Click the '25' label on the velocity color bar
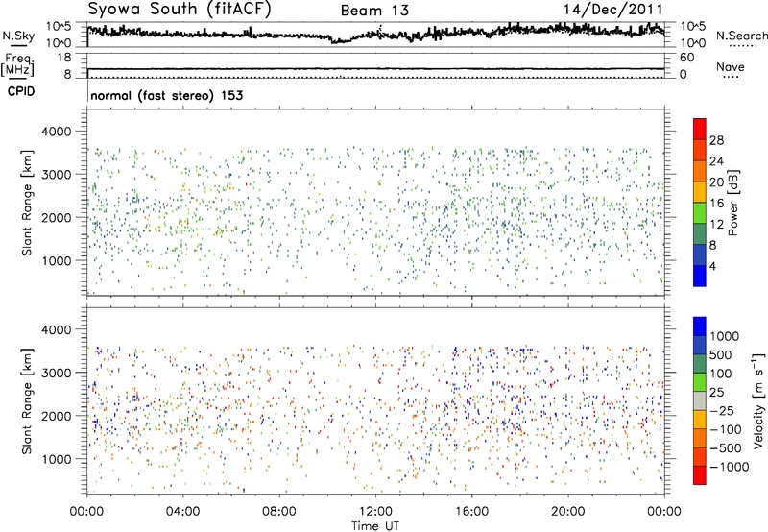Screen dimensions: 768x532 pos(717,393)
